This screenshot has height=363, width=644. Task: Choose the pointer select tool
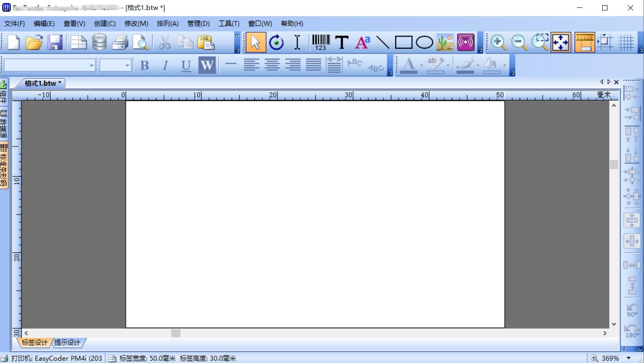255,42
